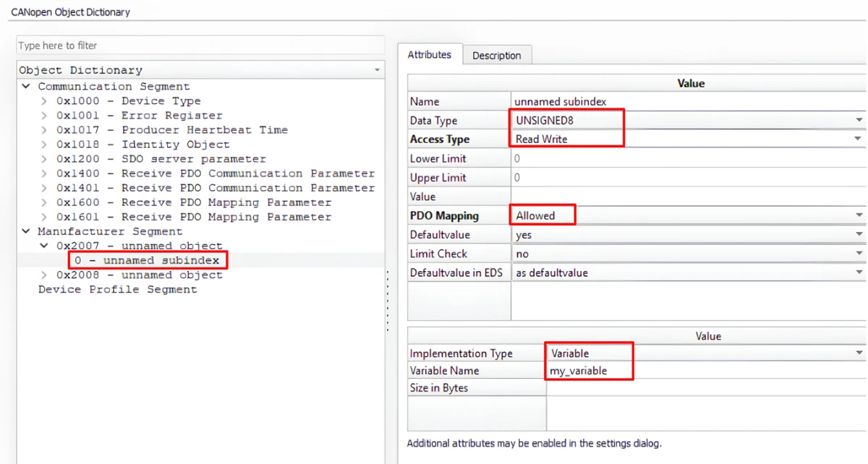868x464 pixels.
Task: Click the 'Access Type' attribute label
Action: point(440,139)
